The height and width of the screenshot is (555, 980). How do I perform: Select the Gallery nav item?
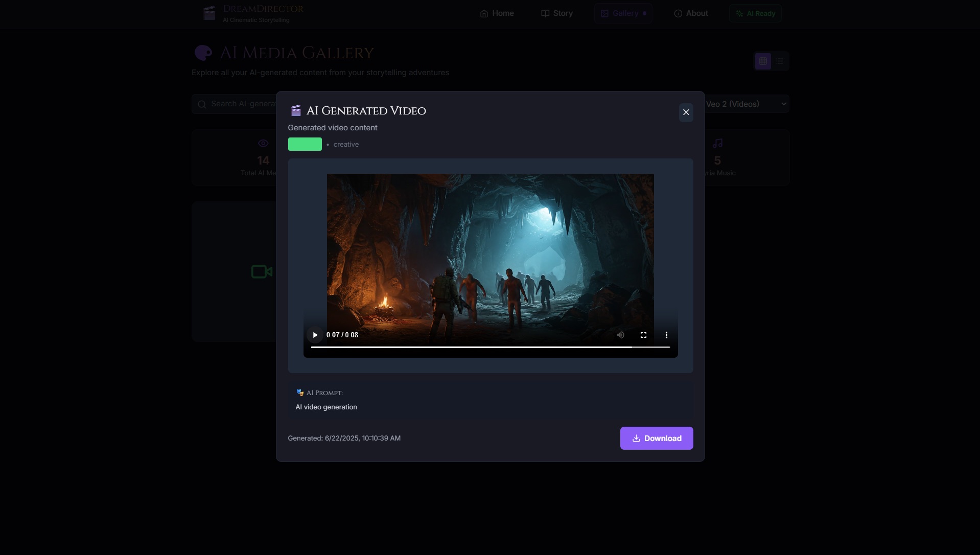click(x=623, y=13)
